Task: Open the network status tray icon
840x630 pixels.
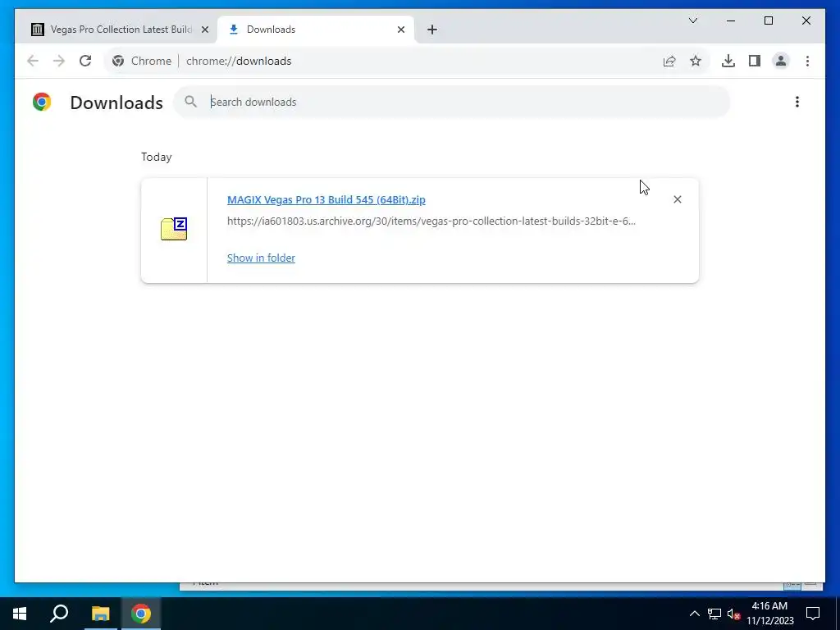Action: [714, 614]
